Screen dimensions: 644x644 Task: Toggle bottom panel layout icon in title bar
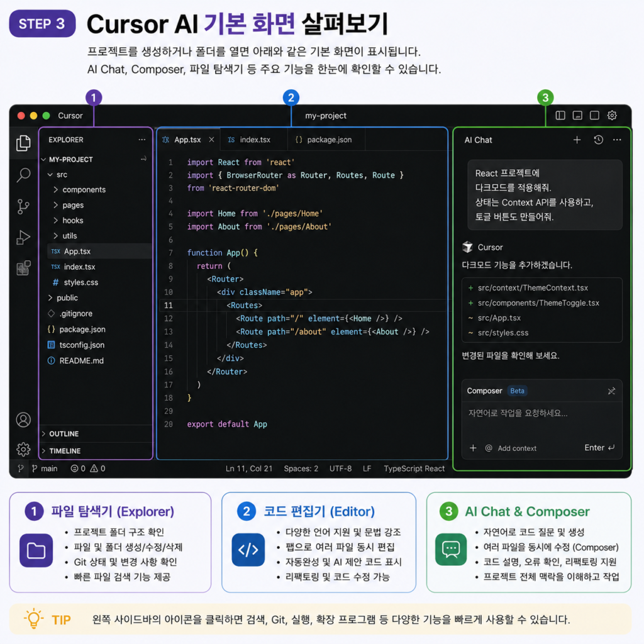click(x=577, y=116)
